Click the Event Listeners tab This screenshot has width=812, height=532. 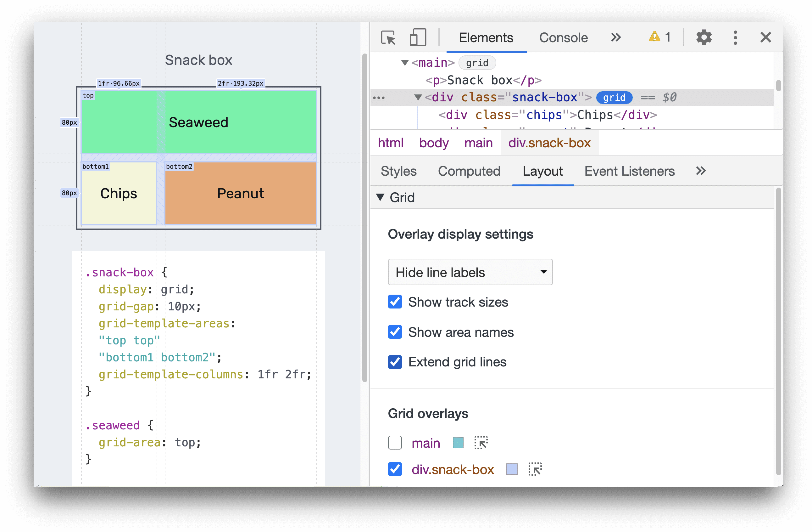click(x=627, y=172)
